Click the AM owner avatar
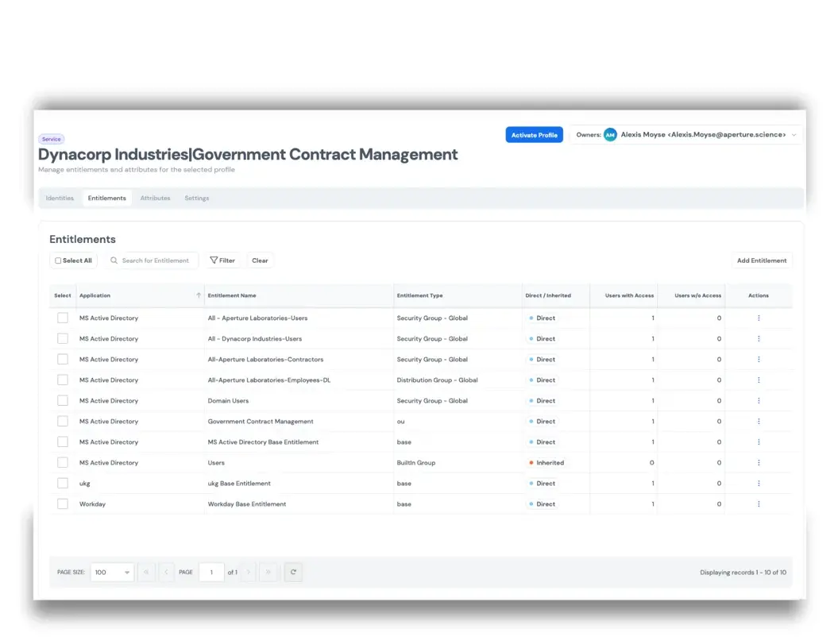 tap(610, 135)
